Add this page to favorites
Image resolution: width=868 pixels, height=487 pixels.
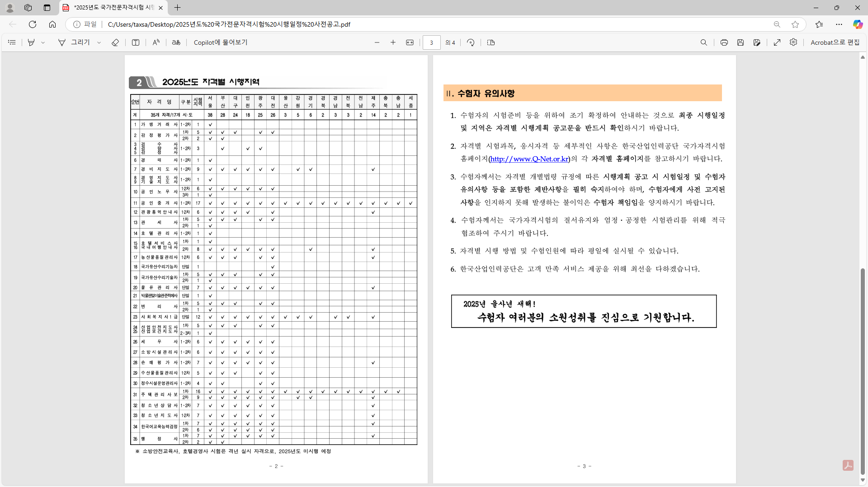pos(795,24)
